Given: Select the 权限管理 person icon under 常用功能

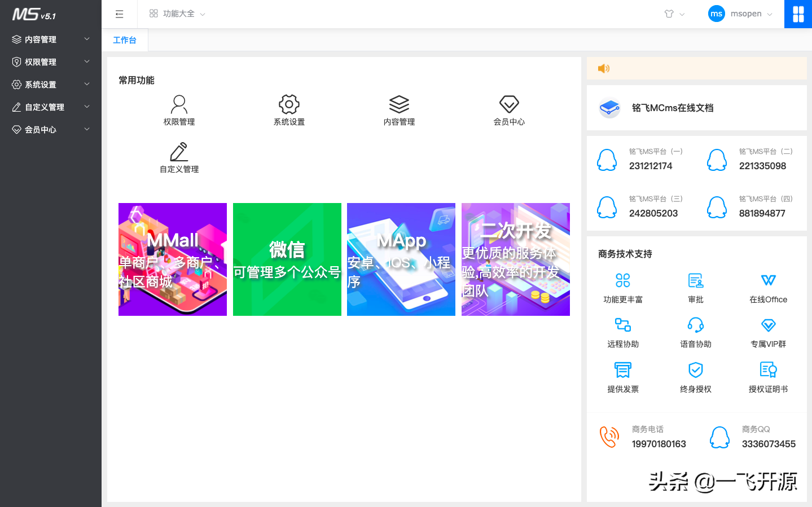Looking at the screenshot, I should 179,104.
